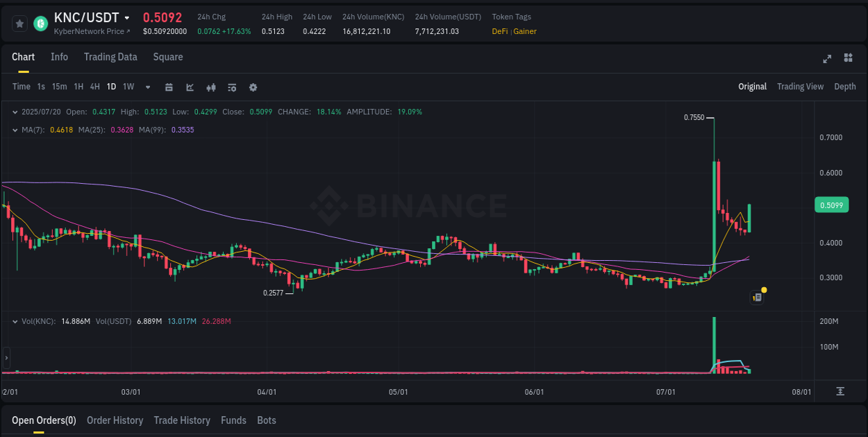Switch chart to line style
Image resolution: width=868 pixels, height=437 pixels.
[x=189, y=87]
